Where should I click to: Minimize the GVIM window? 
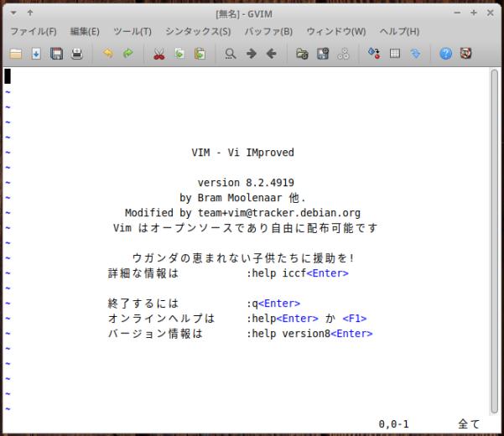click(x=457, y=13)
